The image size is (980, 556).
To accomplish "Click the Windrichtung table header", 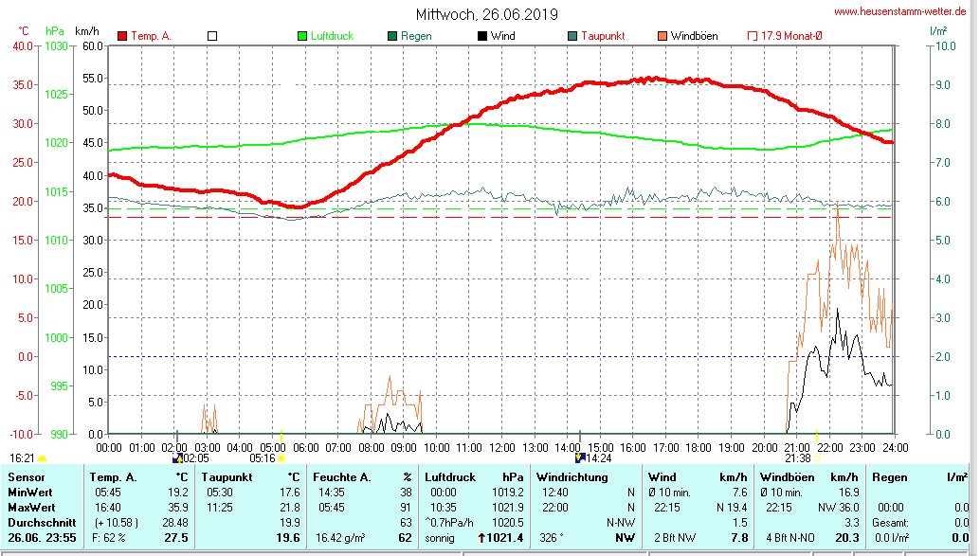I will (571, 476).
